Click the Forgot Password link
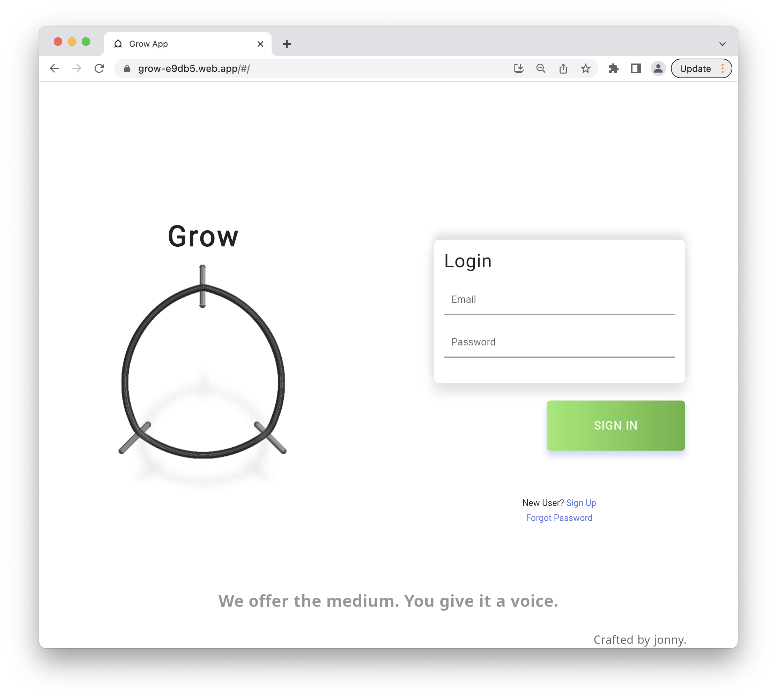The width and height of the screenshot is (777, 700). click(x=559, y=517)
